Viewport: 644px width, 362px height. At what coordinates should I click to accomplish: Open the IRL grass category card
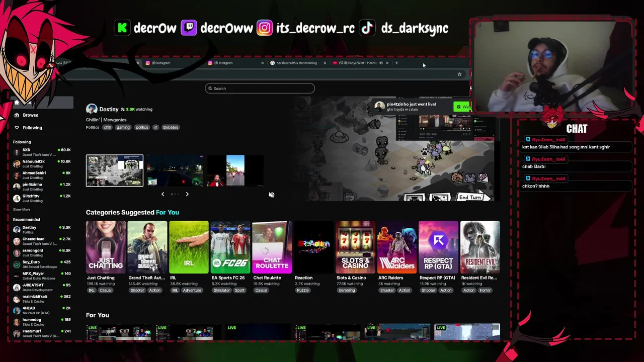pos(189,247)
